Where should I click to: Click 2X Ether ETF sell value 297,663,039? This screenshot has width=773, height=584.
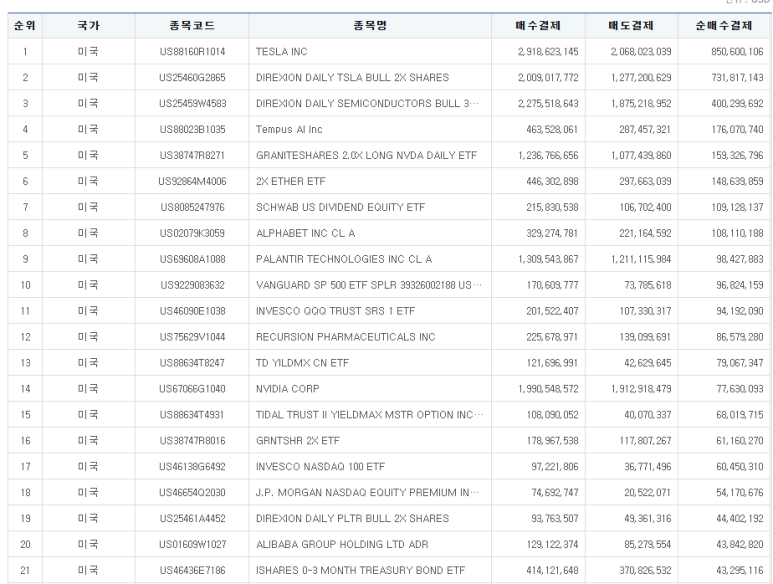[x=645, y=181]
